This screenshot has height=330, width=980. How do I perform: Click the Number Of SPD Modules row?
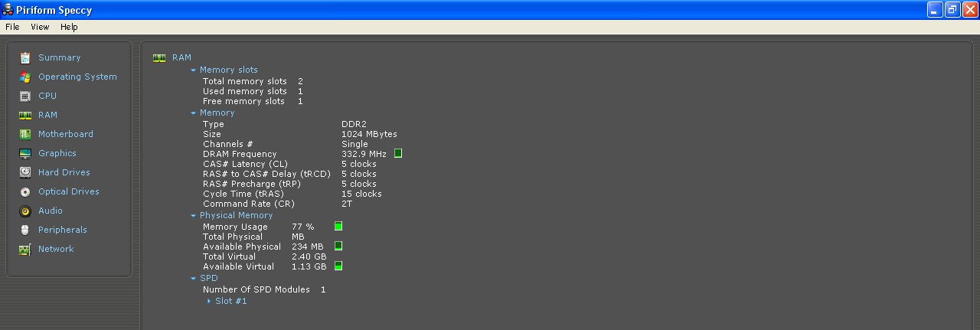click(x=264, y=289)
